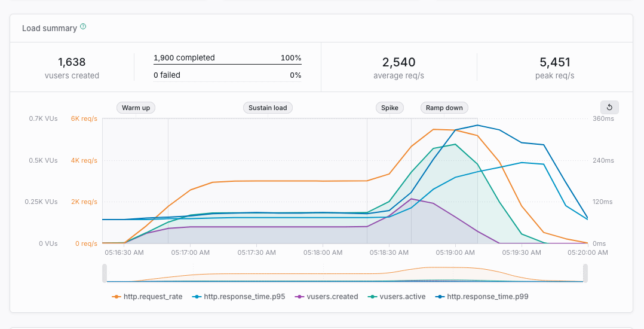
Task: Select the Warm up phase label
Action: click(x=136, y=108)
